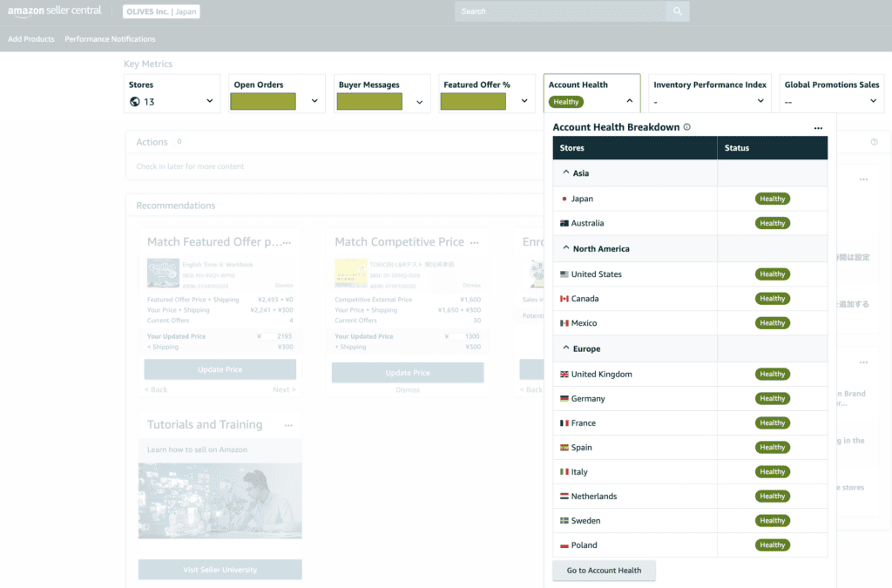Image resolution: width=892 pixels, height=588 pixels.
Task: Open Account Health Breakdown three-dot menu
Action: click(818, 128)
